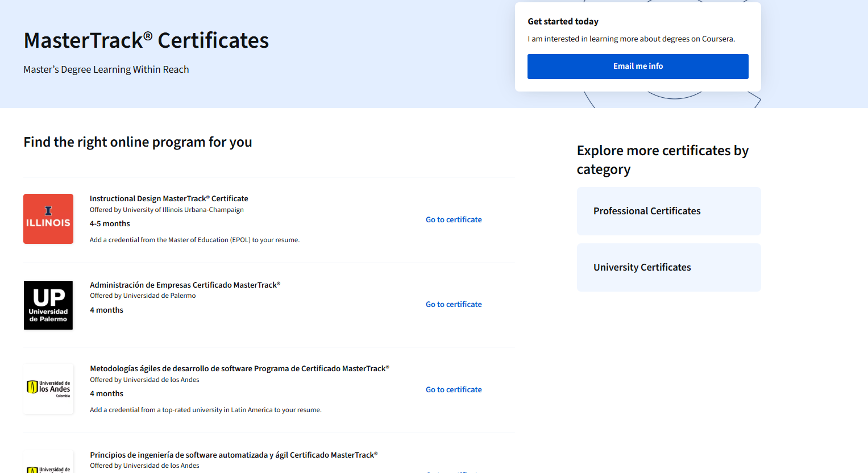Image resolution: width=868 pixels, height=473 pixels.
Task: Click the Principios de ingeniería program title
Action: pyautogui.click(x=233, y=454)
